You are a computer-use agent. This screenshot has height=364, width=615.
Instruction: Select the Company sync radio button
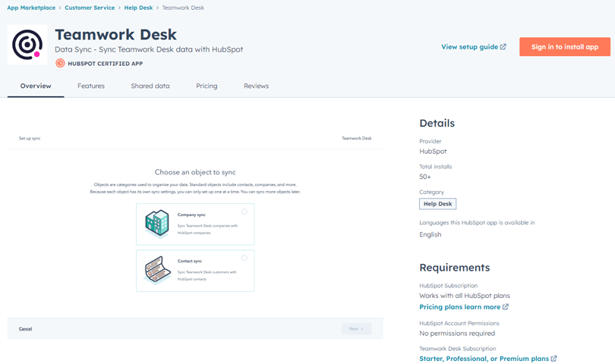[x=244, y=212]
